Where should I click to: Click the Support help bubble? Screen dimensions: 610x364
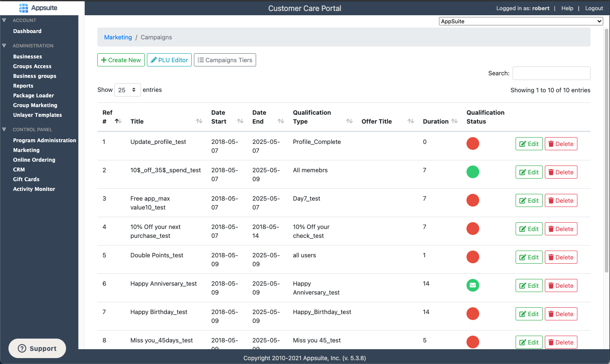tap(37, 348)
